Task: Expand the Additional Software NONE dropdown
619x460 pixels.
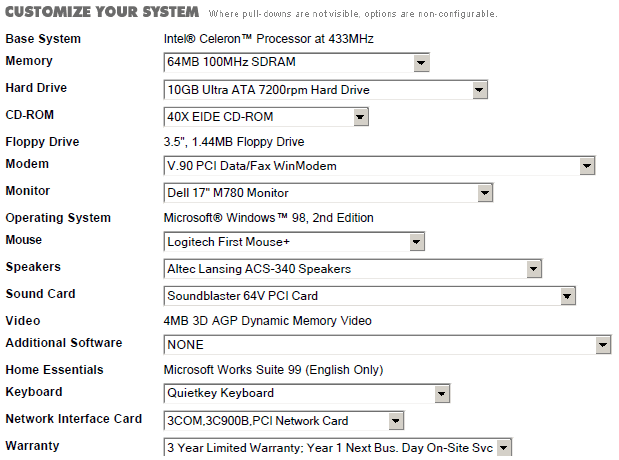Action: pyautogui.click(x=388, y=345)
